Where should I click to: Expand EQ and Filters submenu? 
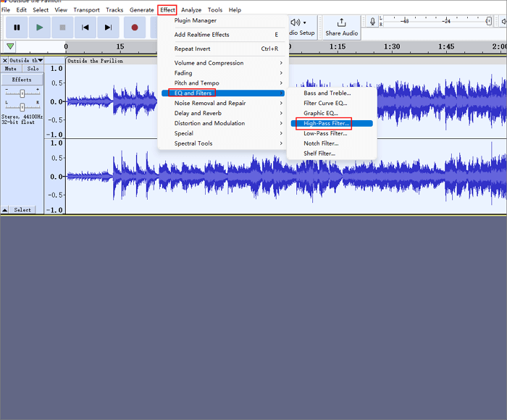223,93
